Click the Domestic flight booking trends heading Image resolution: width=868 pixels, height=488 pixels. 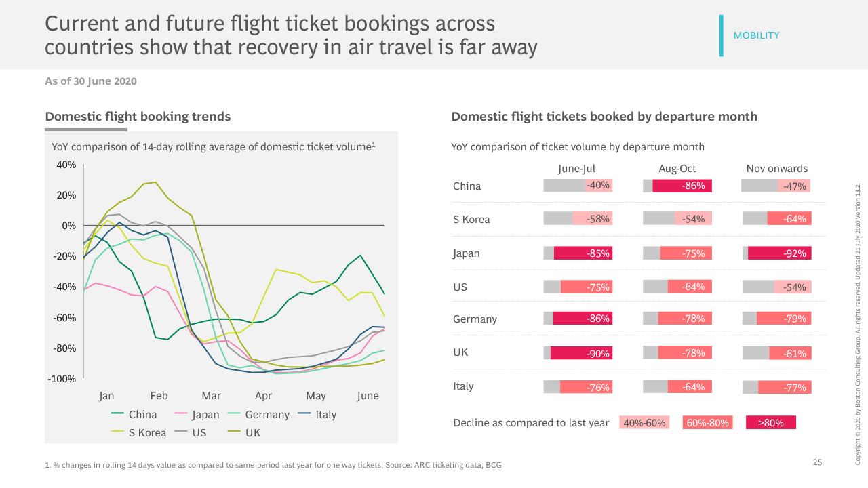tap(138, 117)
